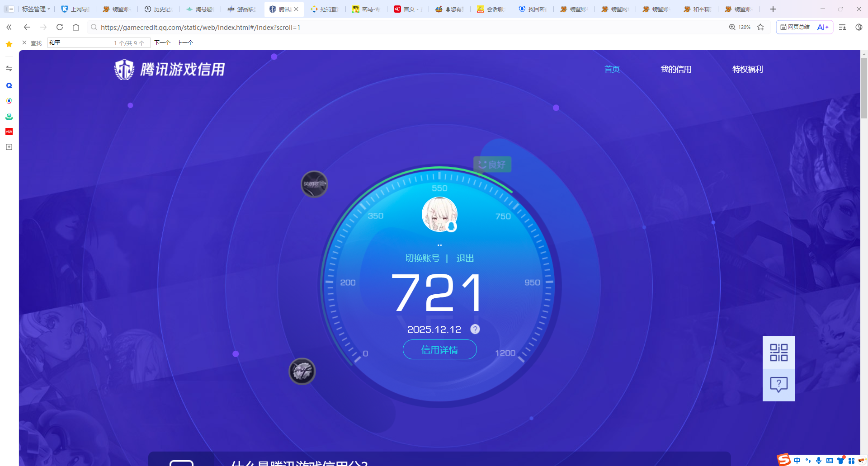
Task: Open the help chat icon below the QR code
Action: pos(778,385)
